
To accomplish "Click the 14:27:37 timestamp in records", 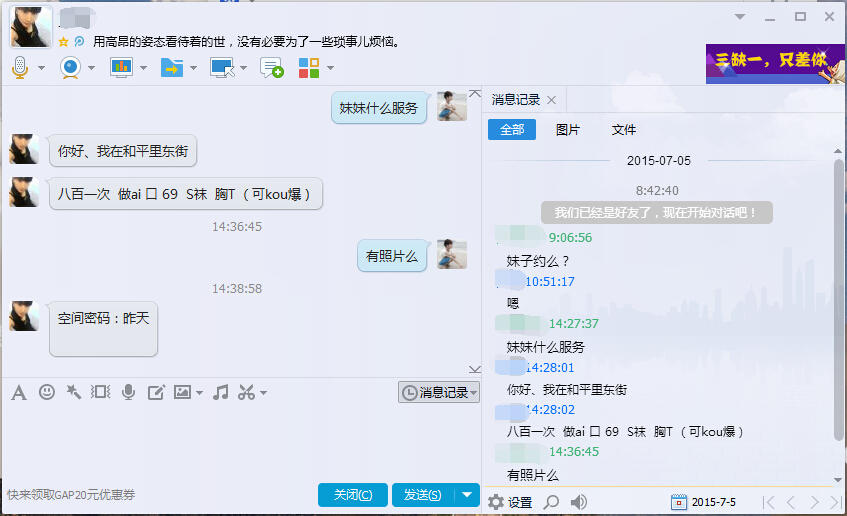I will coord(574,324).
